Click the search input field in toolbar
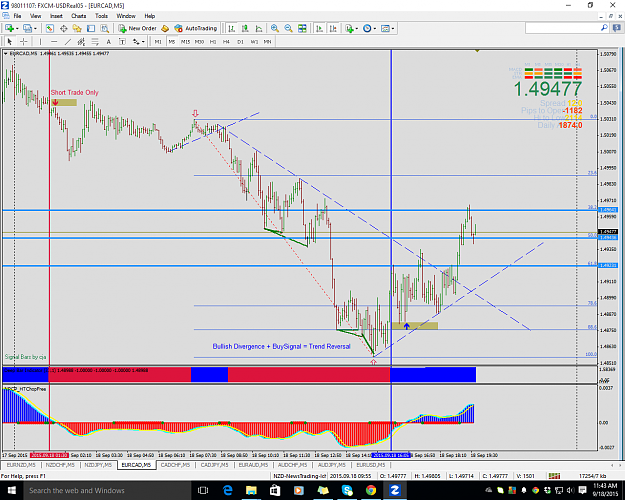Screen dimensions: 625x500 tap(563, 28)
